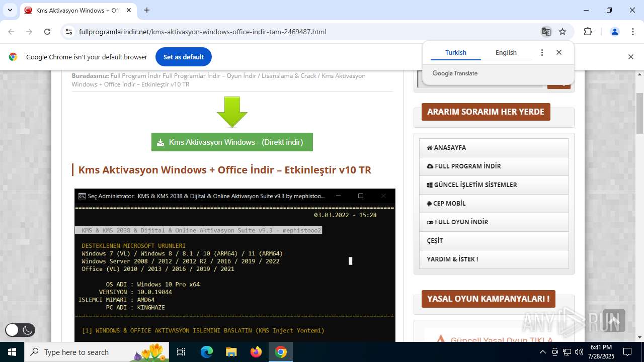Open the notifications action center

pos(627,352)
